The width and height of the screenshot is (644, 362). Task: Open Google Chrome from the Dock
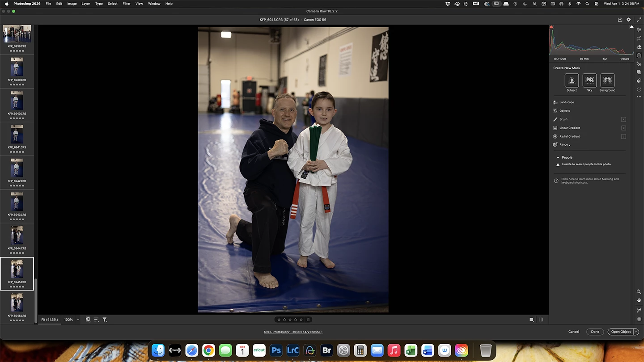[x=208, y=350]
